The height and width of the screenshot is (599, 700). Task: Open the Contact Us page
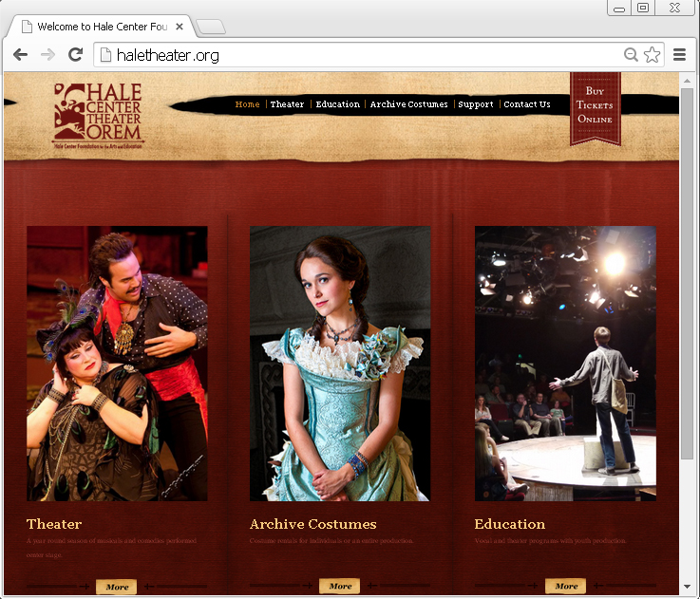527,104
